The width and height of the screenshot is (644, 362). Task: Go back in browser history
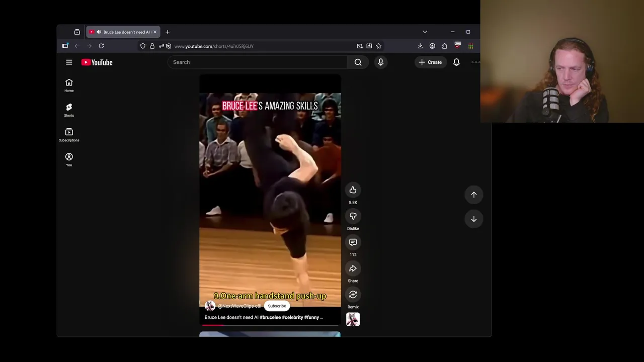[x=77, y=46]
